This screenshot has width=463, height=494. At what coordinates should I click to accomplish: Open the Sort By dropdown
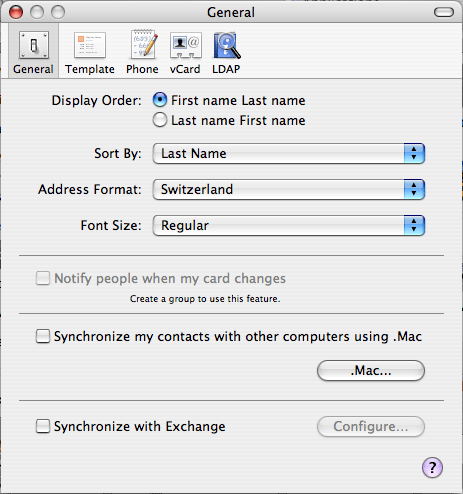289,154
